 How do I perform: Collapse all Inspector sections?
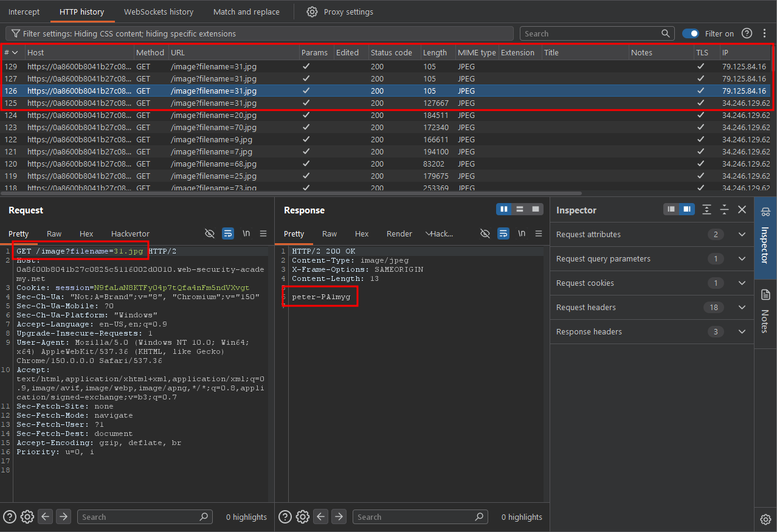[x=724, y=209]
